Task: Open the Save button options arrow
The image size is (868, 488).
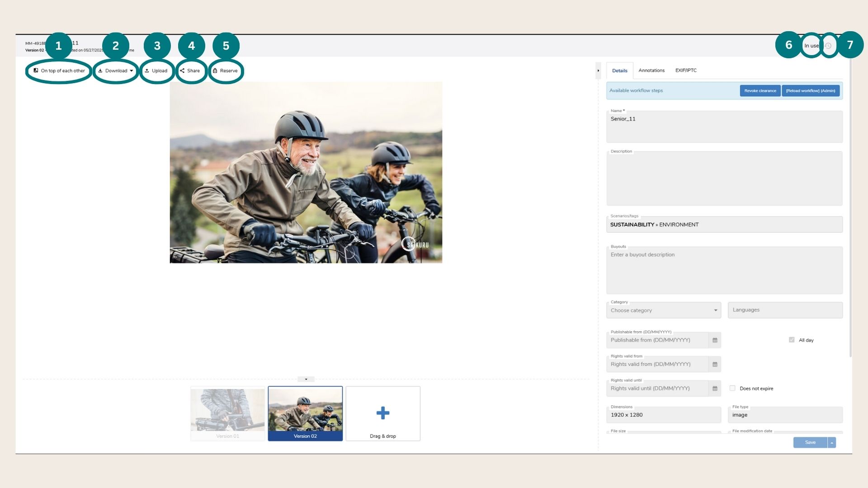Action: pyautogui.click(x=832, y=443)
